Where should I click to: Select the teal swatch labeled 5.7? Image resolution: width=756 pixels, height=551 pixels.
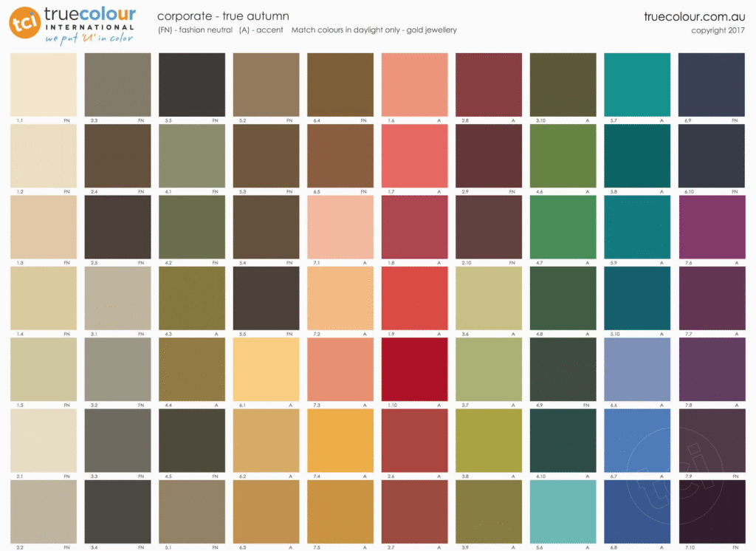coord(637,84)
